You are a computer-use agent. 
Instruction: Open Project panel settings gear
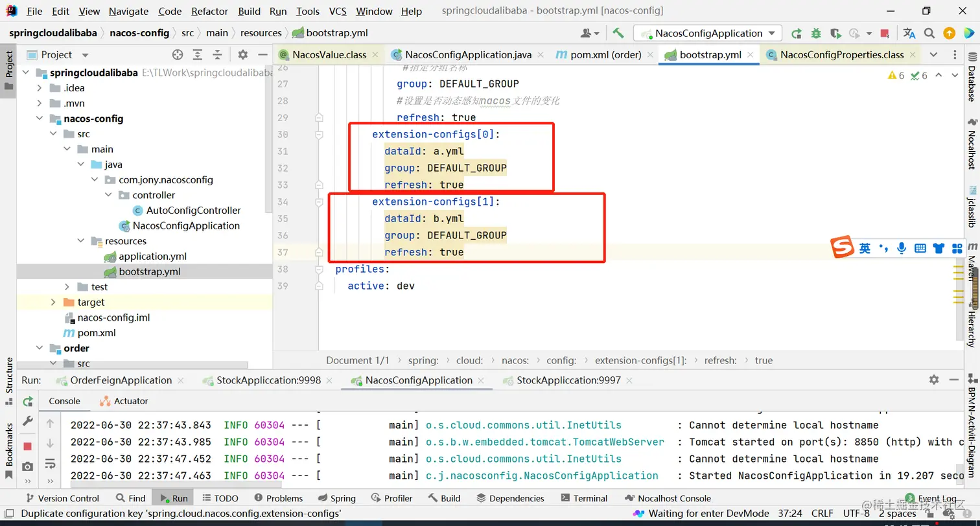coord(242,55)
